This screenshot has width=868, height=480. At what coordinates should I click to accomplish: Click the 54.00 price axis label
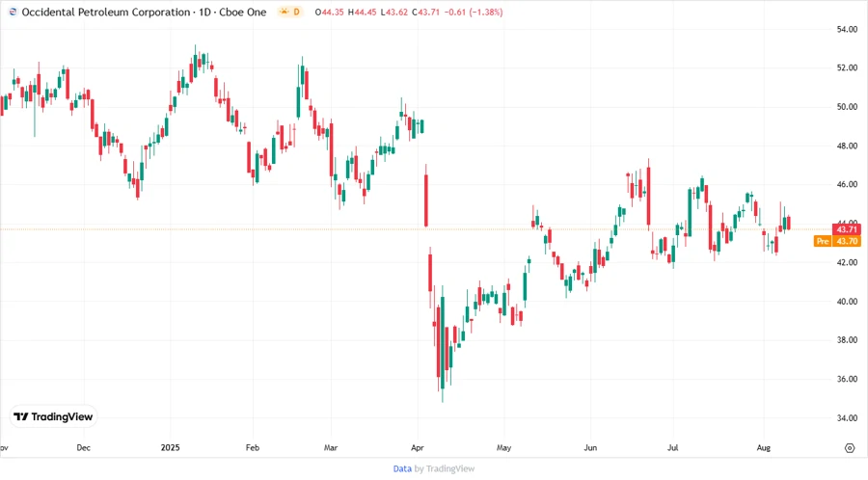click(847, 29)
